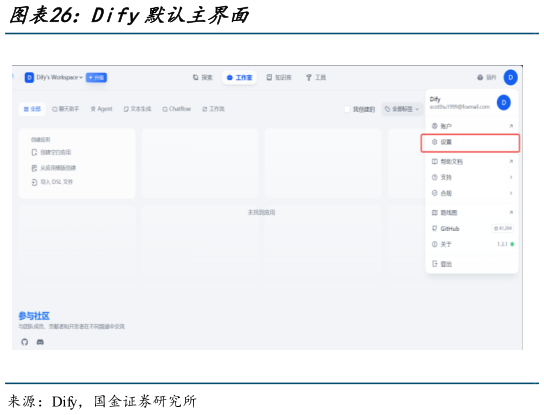This screenshot has height=415, width=544.
Task: Click the gear icon beside 设置
Action: click(434, 142)
